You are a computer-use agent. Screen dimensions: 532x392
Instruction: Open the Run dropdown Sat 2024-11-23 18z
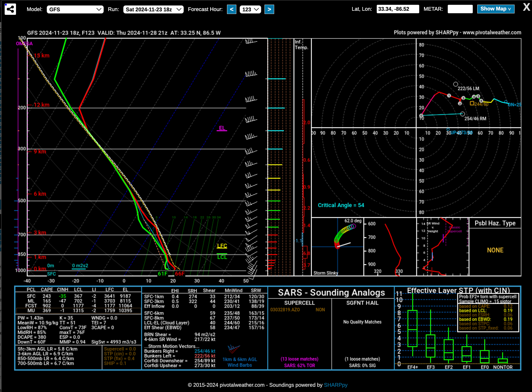pos(153,9)
